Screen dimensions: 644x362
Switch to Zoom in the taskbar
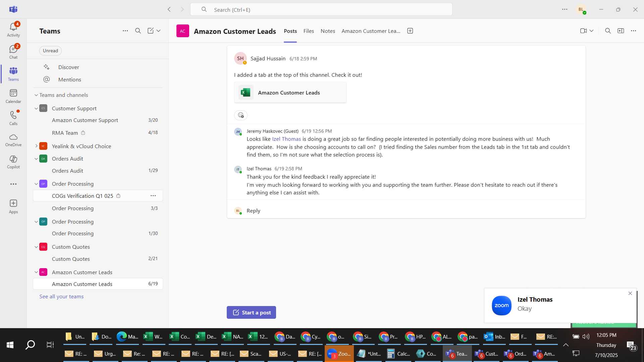[339, 354]
